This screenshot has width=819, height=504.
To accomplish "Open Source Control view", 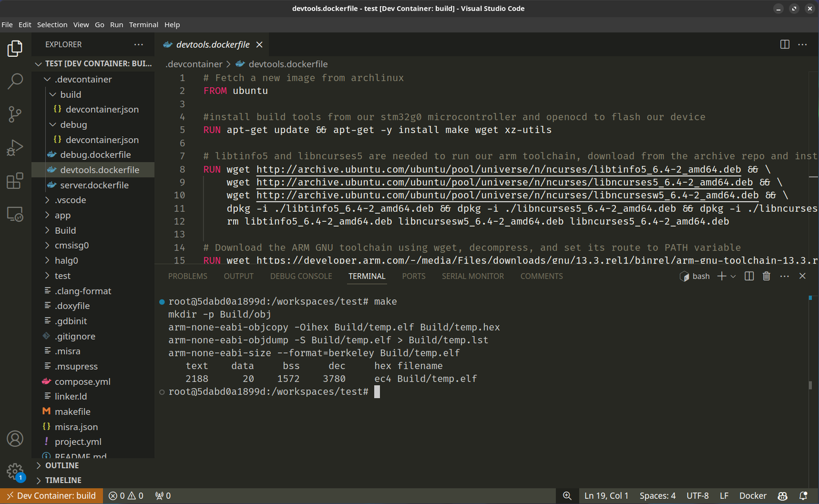I will (15, 114).
